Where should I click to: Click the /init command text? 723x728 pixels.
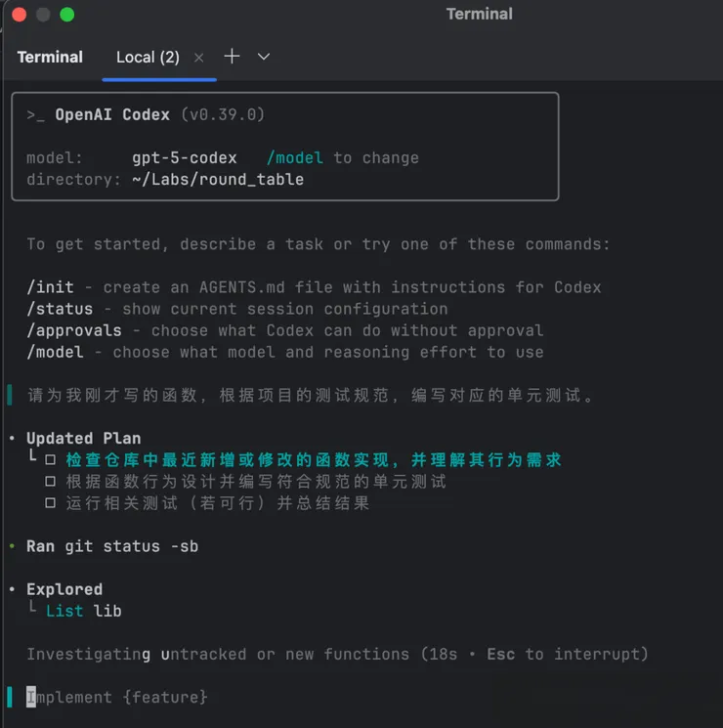pos(50,287)
